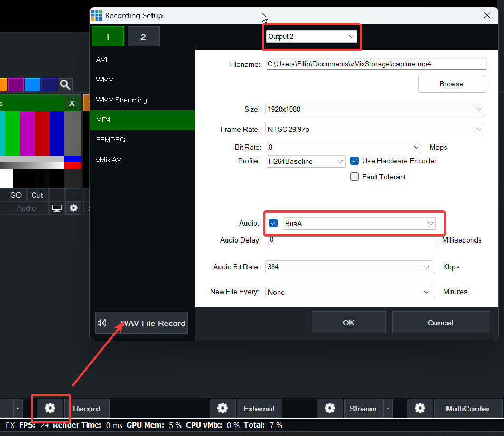Expand the New File Every dropdown

tap(348, 292)
